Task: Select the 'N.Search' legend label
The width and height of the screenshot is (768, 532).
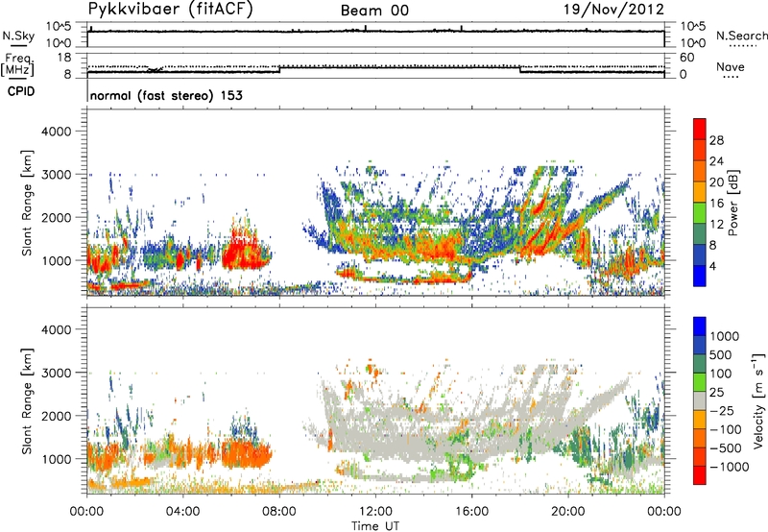Action: coord(742,36)
